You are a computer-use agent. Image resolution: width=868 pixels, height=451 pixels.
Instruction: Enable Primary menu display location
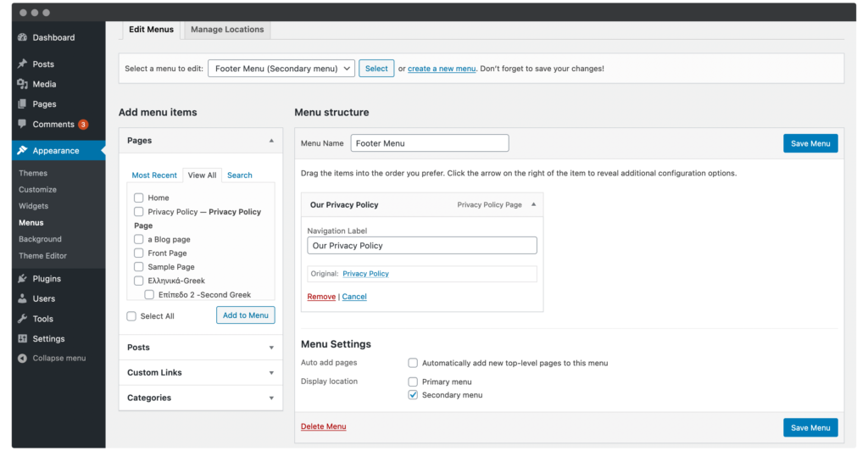tap(414, 382)
